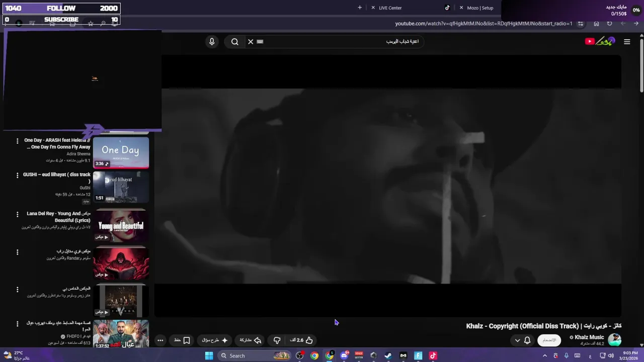Click the left-pointing navigation arrow in browser toolbar

[623, 24]
